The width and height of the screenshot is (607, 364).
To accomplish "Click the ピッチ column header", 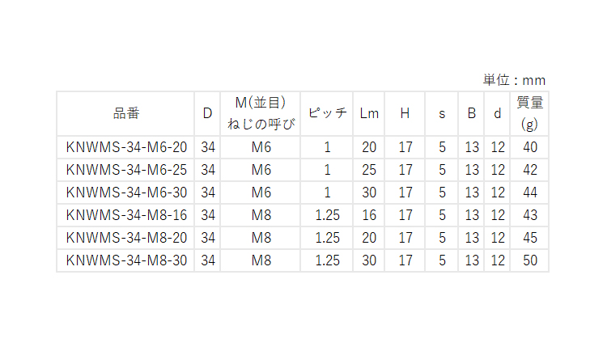I will [x=327, y=113].
